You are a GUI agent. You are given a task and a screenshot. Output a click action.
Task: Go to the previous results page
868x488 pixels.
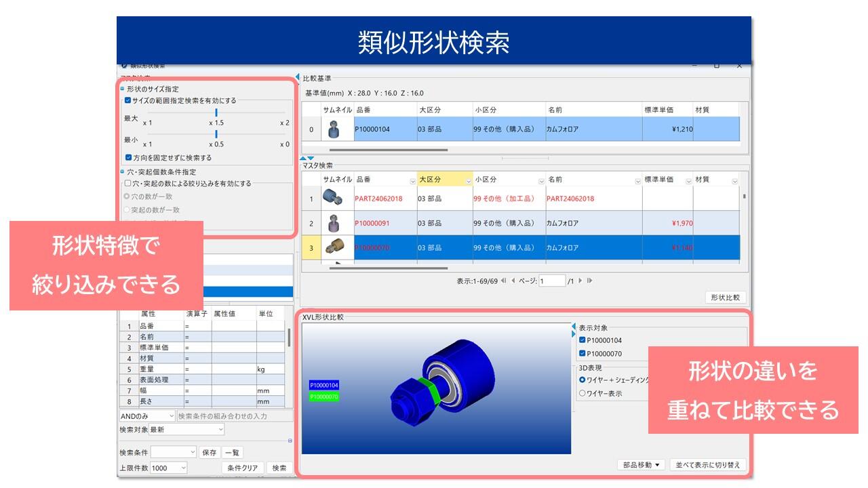coord(513,281)
